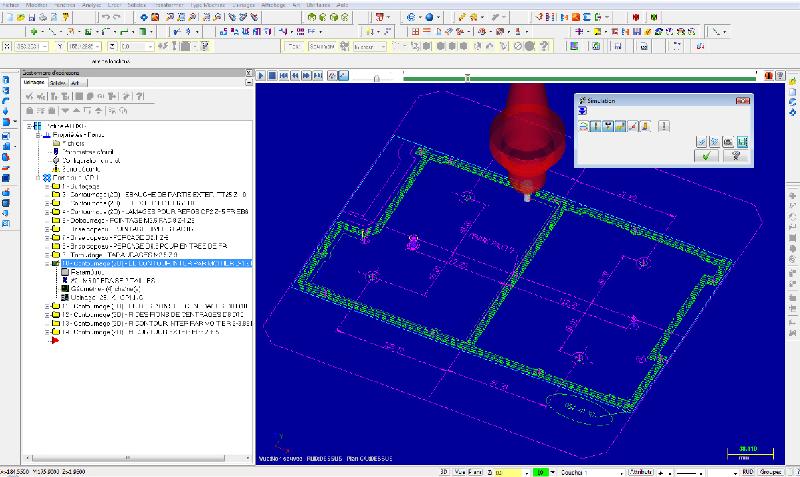This screenshot has height=477, width=800.
Task: Collapse the machine group at the tree root
Action: [x=29, y=126]
